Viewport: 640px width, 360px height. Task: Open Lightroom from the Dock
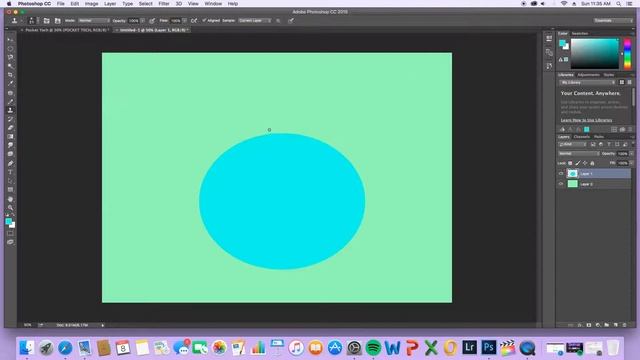469,348
